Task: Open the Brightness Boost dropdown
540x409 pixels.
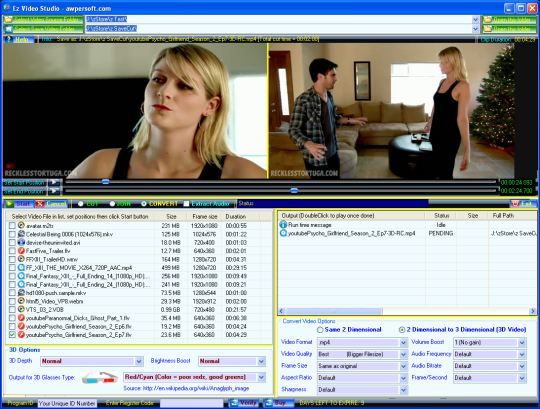Action: click(261, 361)
